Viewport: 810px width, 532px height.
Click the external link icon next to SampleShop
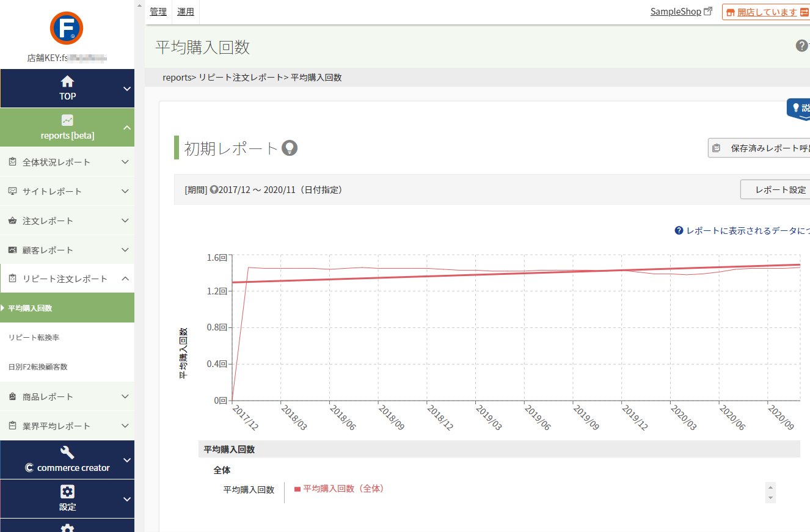[708, 11]
